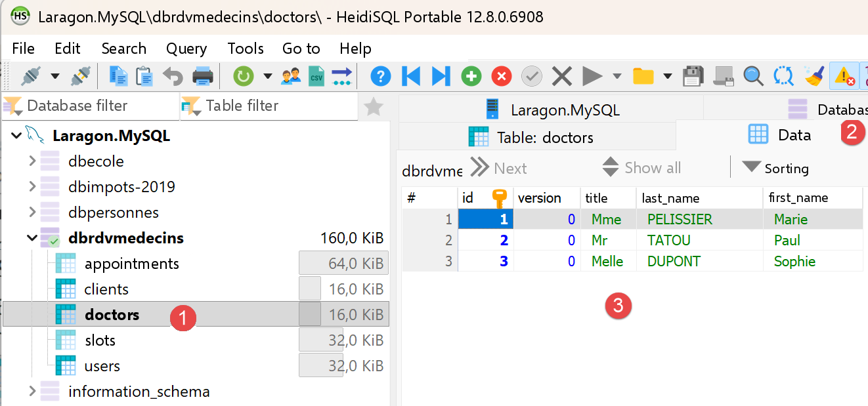The image size is (868, 406).
Task: Click the favorites star next to Table filter
Action: click(374, 106)
